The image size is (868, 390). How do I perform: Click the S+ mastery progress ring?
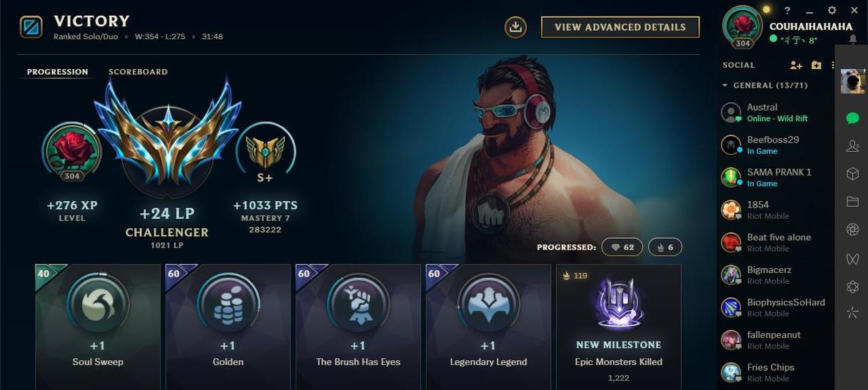pos(266,153)
